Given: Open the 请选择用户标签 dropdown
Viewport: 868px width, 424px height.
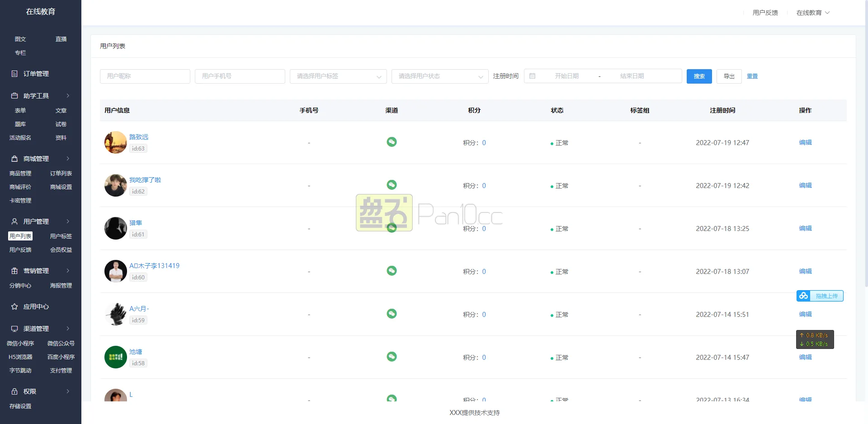Looking at the screenshot, I should [x=338, y=76].
